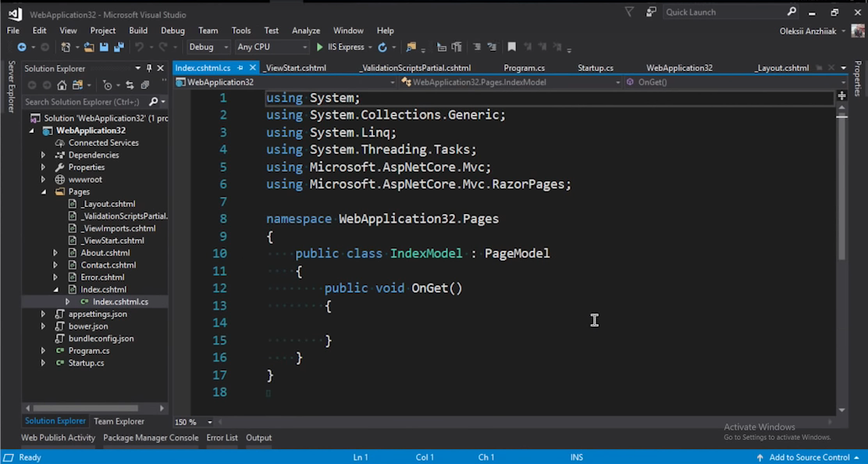
Task: Toggle pin on Index.cshtml.cs tab
Action: (240, 67)
